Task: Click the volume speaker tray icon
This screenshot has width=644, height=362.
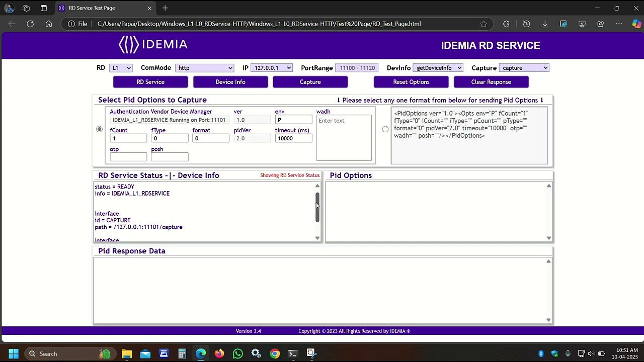Action: click(591, 353)
